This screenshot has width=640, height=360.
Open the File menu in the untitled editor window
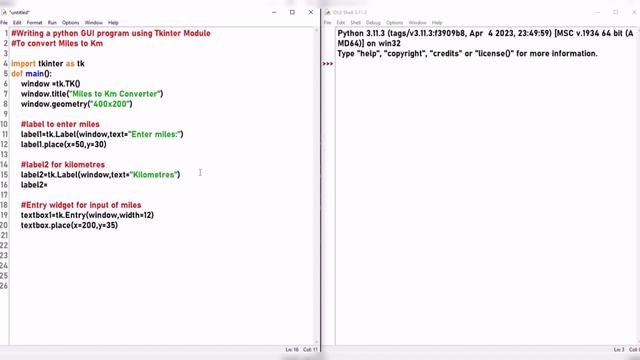4,23
